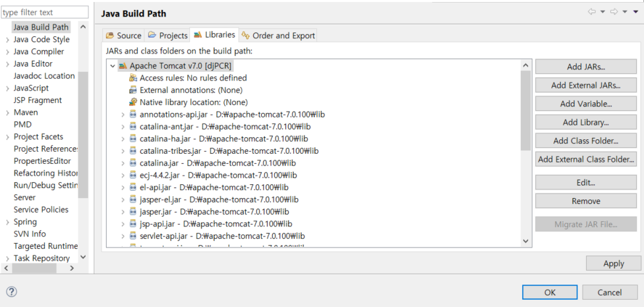This screenshot has height=307, width=644.
Task: Click the Add Library... button
Action: pos(586,122)
